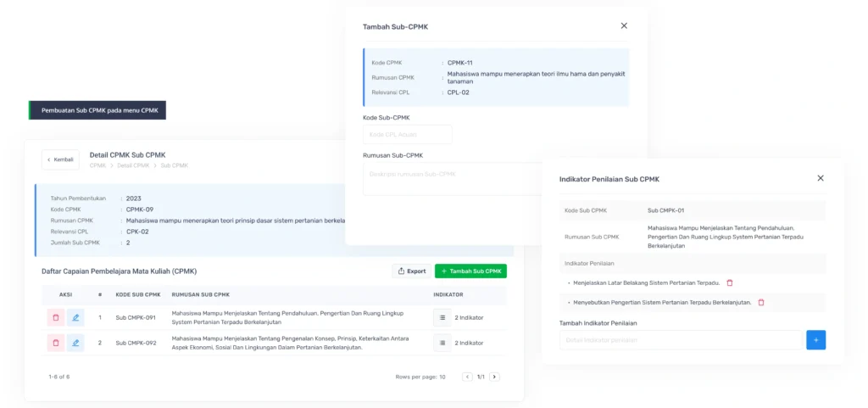This screenshot has height=408, width=868.
Task: Delete Sub CMPK-091 row with trash icon
Action: pos(55,318)
